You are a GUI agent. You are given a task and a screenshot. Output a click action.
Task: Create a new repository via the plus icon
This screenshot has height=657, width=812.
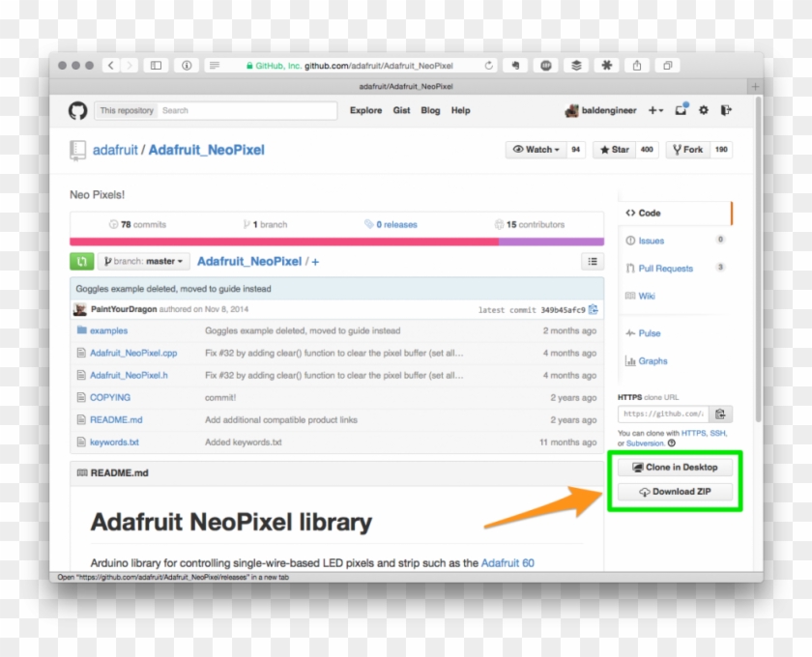653,110
